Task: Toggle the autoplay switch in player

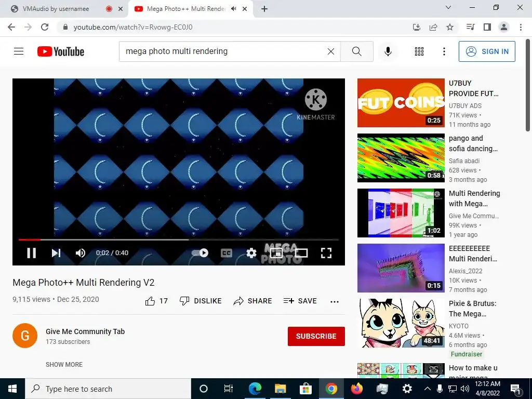Action: 200,253
